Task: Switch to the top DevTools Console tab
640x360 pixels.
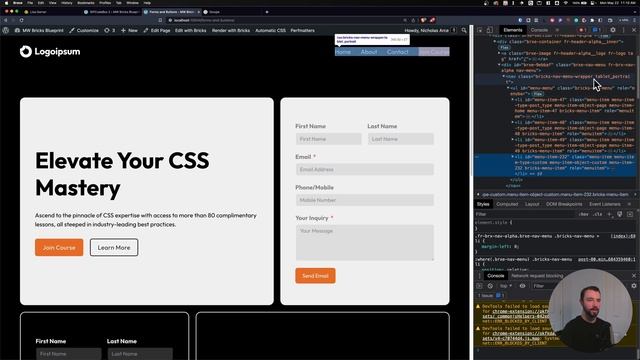Action: 539,30
